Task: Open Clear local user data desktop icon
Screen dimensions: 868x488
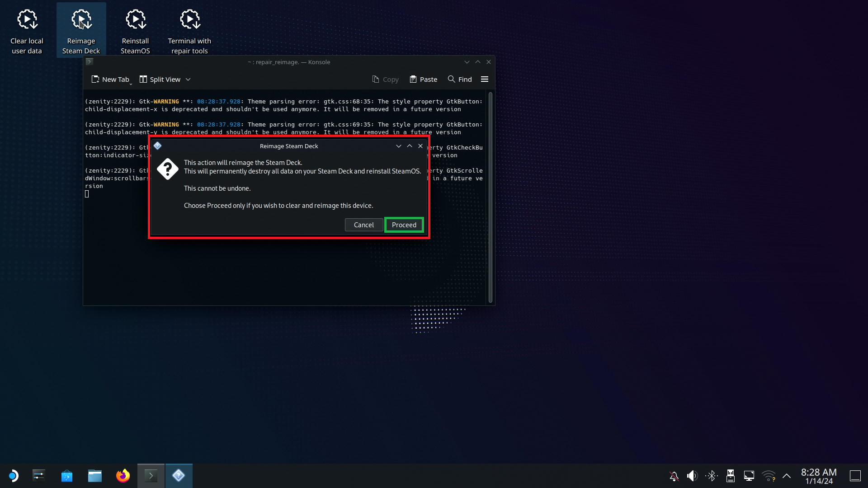Action: point(27,30)
